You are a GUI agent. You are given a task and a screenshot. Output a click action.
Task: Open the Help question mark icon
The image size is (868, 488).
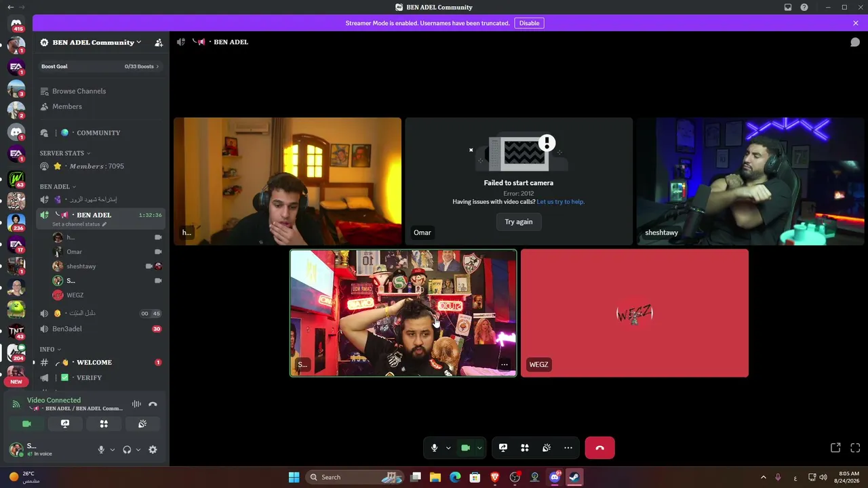804,7
